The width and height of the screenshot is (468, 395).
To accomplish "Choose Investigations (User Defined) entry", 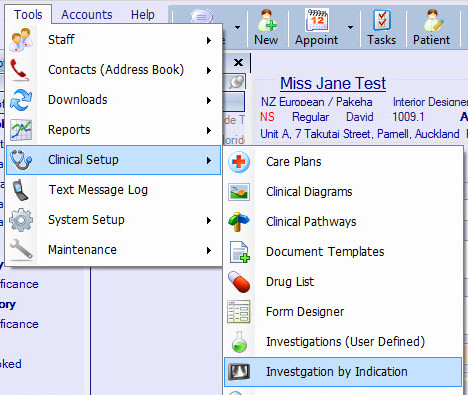I will [x=343, y=342].
